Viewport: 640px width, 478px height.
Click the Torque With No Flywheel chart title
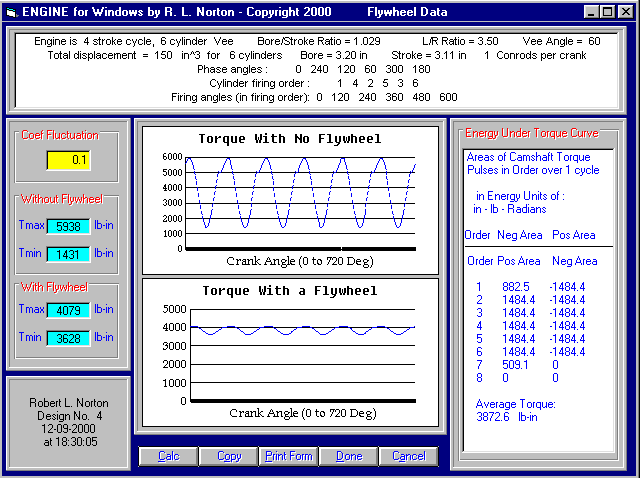point(290,139)
